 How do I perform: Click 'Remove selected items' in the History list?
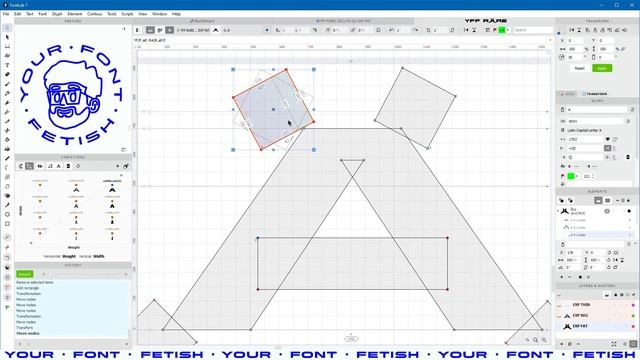tap(35, 282)
